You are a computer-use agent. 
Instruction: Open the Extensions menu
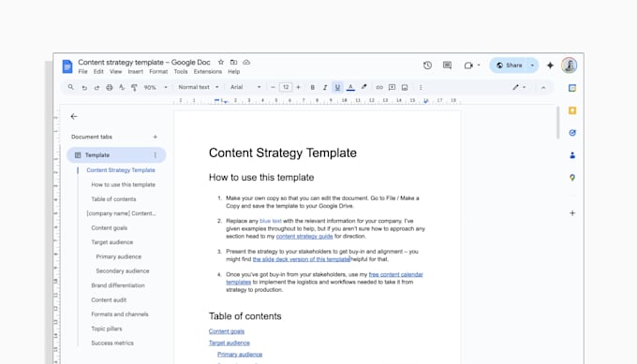208,72
